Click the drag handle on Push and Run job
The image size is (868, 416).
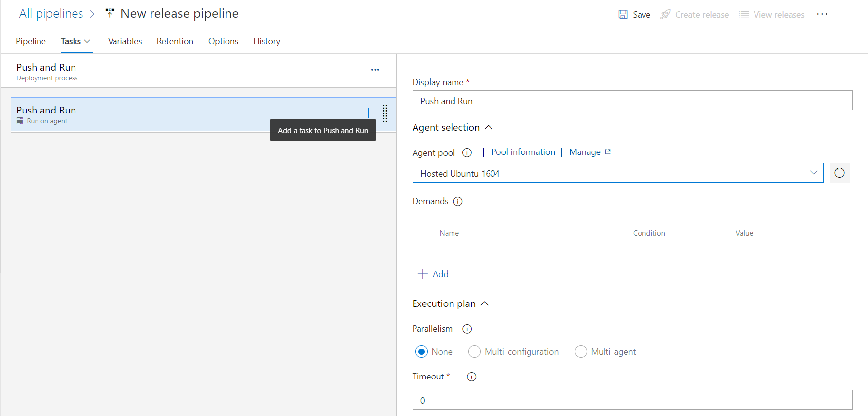point(385,113)
